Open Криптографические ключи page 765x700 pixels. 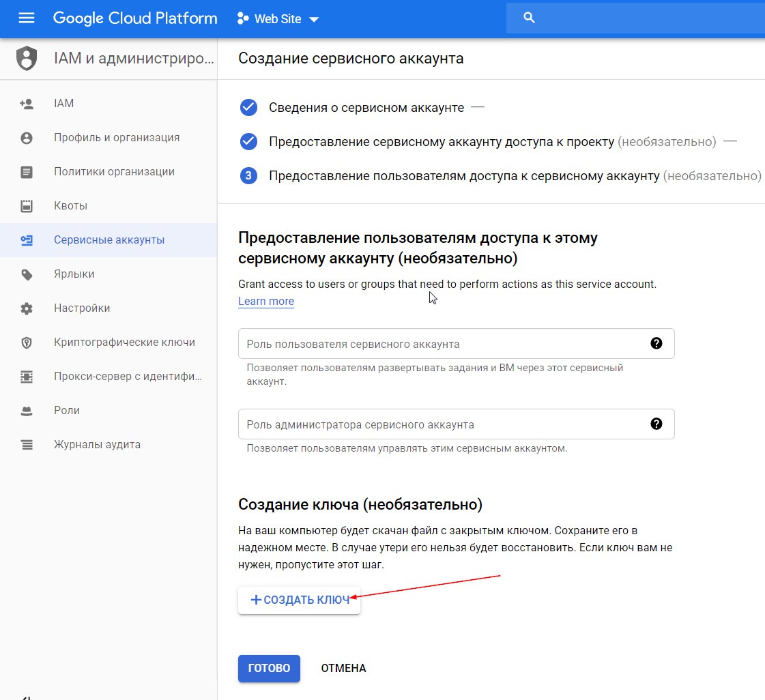point(109,342)
